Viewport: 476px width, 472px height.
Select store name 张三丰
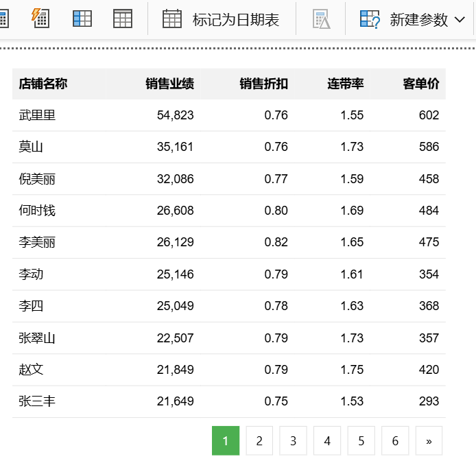click(x=37, y=401)
